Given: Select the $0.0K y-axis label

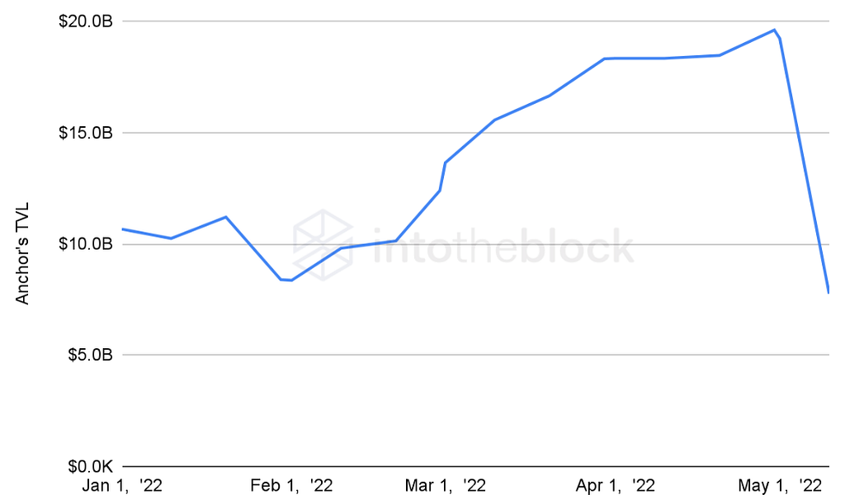Looking at the screenshot, I should (87, 467).
